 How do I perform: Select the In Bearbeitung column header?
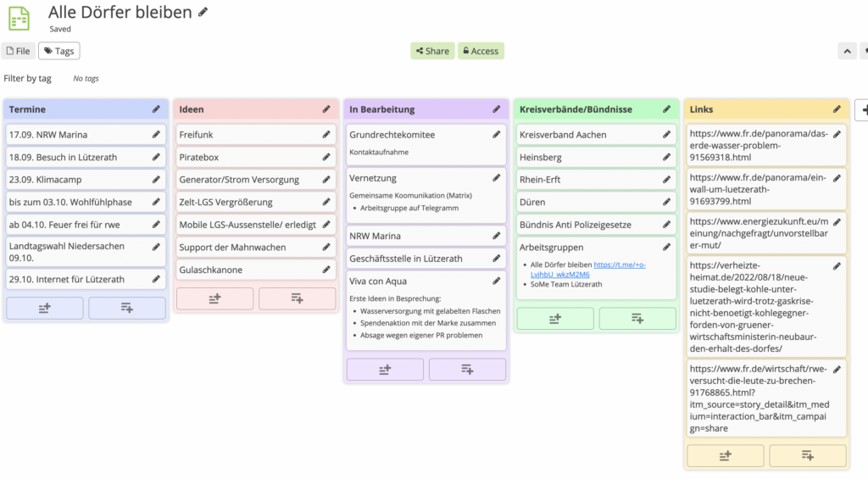[415, 109]
